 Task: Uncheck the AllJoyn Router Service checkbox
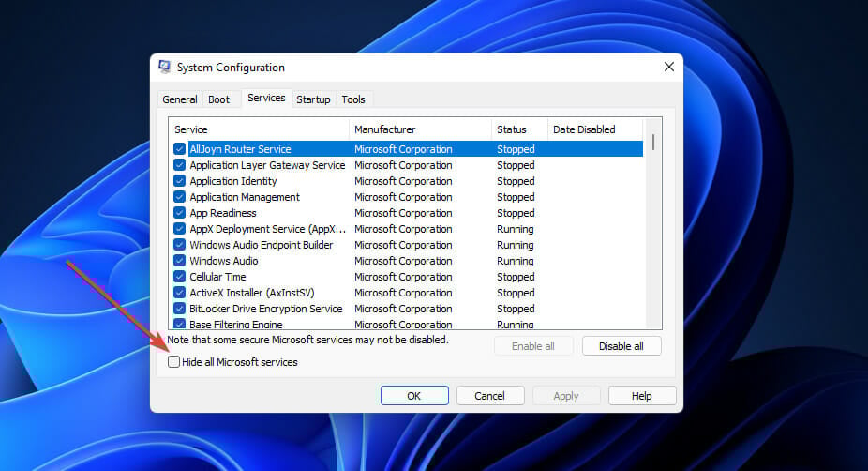[x=179, y=149]
